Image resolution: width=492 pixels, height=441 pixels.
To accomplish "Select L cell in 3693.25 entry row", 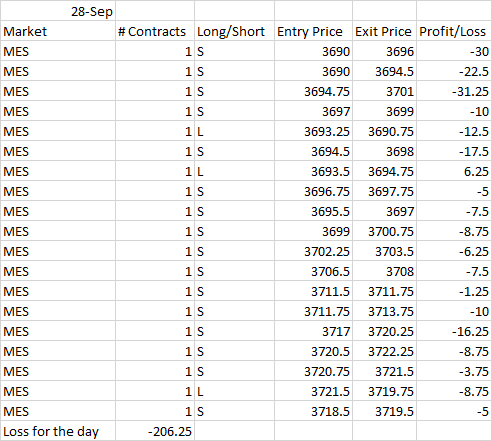I will pos(234,131).
